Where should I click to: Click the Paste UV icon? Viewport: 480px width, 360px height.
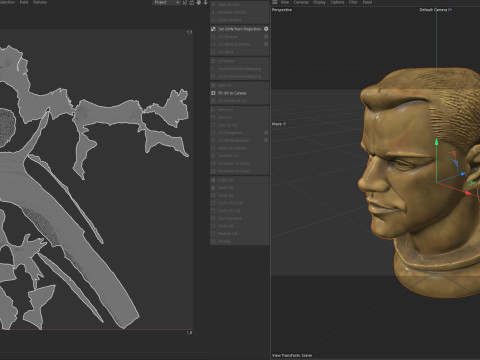click(x=213, y=188)
